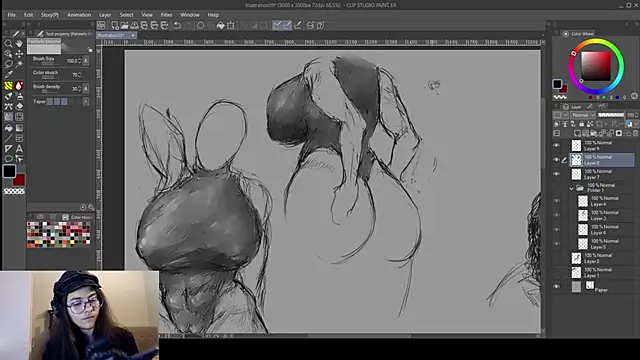Select Layer 2 in the layer list

(x=602, y=258)
